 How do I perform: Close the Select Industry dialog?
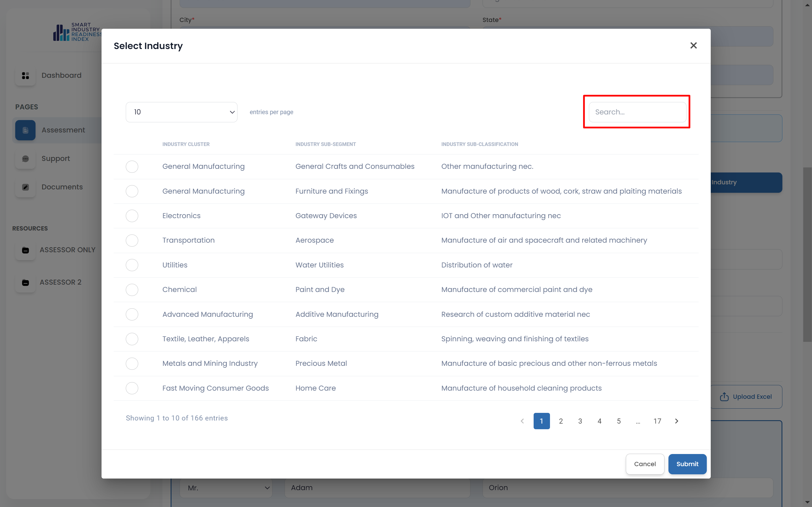[693, 46]
